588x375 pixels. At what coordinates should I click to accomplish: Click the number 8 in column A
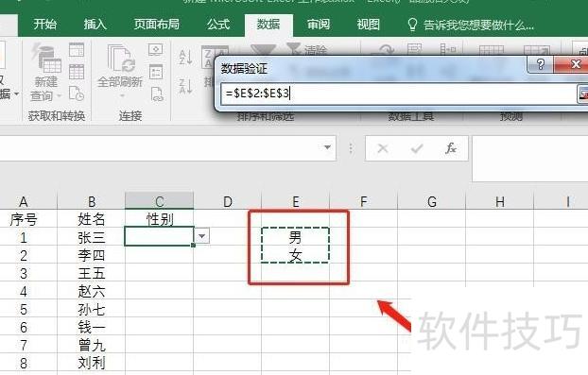pos(24,363)
